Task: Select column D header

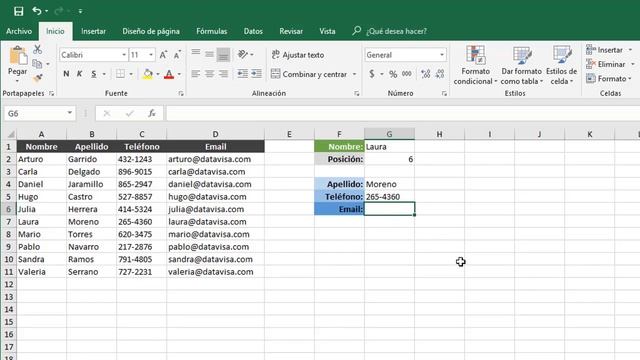Action: click(216, 134)
